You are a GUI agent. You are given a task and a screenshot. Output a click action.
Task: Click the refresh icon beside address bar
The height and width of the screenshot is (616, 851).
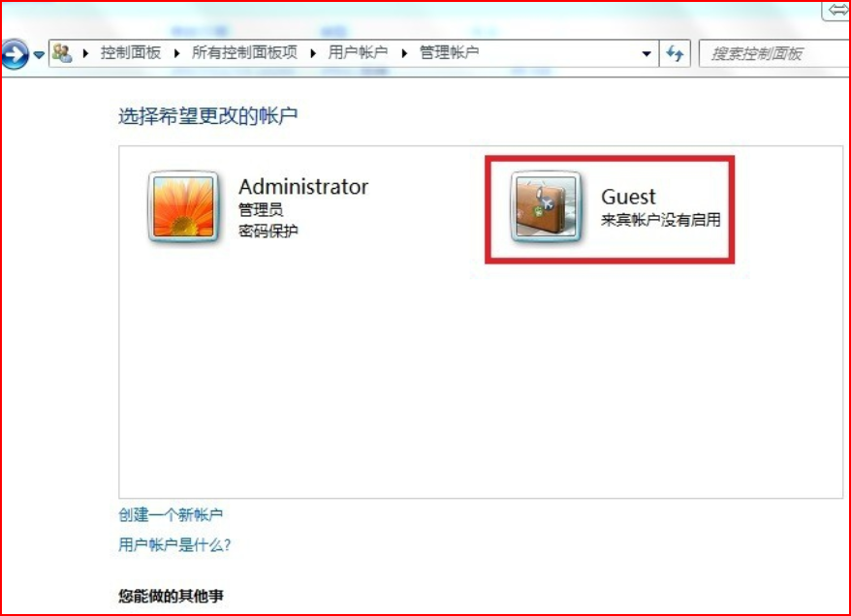point(675,53)
